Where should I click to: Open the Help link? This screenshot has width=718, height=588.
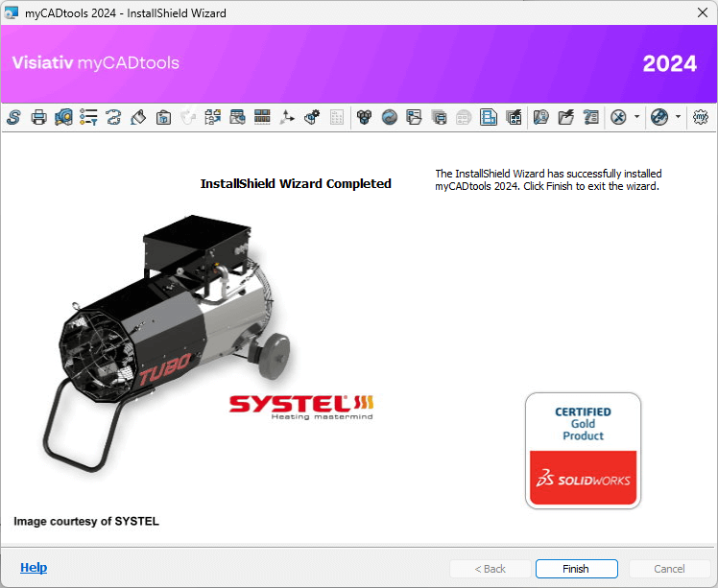34,568
